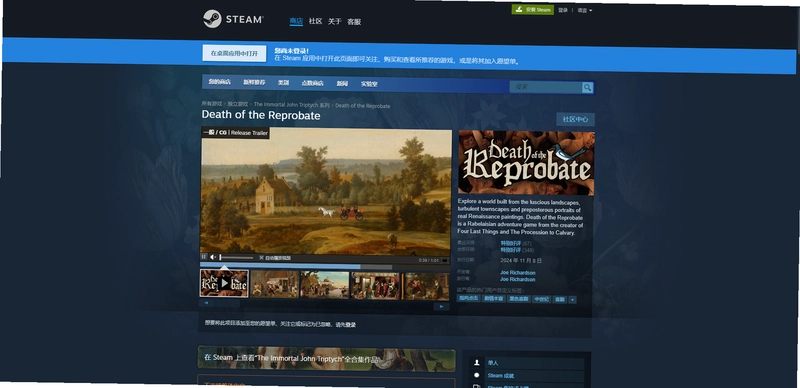Click developer Joe Richardson link
This screenshot has height=388, width=800.
[x=518, y=273]
